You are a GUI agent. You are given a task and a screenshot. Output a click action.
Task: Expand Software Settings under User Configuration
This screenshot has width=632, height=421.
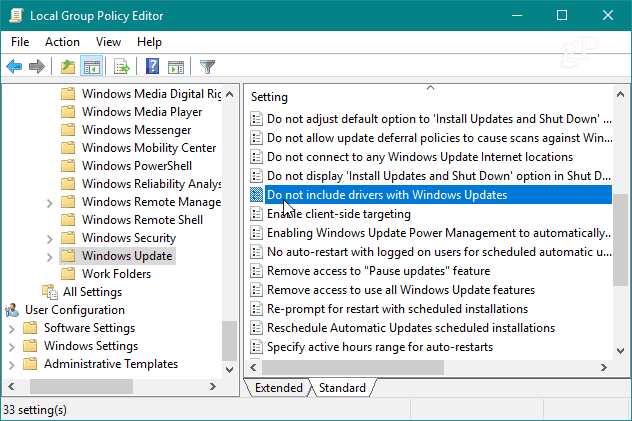click(x=11, y=329)
